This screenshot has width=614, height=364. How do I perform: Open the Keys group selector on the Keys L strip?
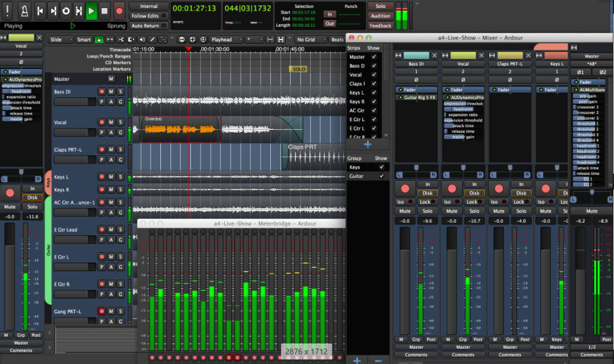556,340
